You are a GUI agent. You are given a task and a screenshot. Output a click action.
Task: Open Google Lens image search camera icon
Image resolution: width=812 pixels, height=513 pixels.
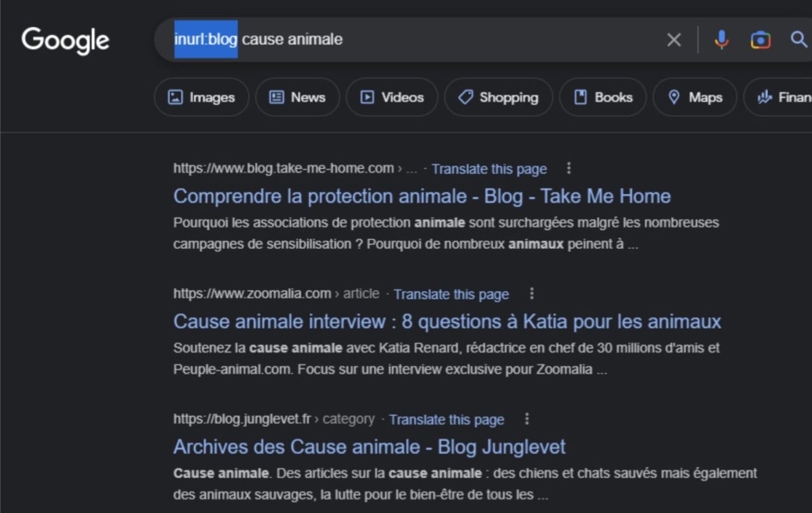pyautogui.click(x=761, y=40)
